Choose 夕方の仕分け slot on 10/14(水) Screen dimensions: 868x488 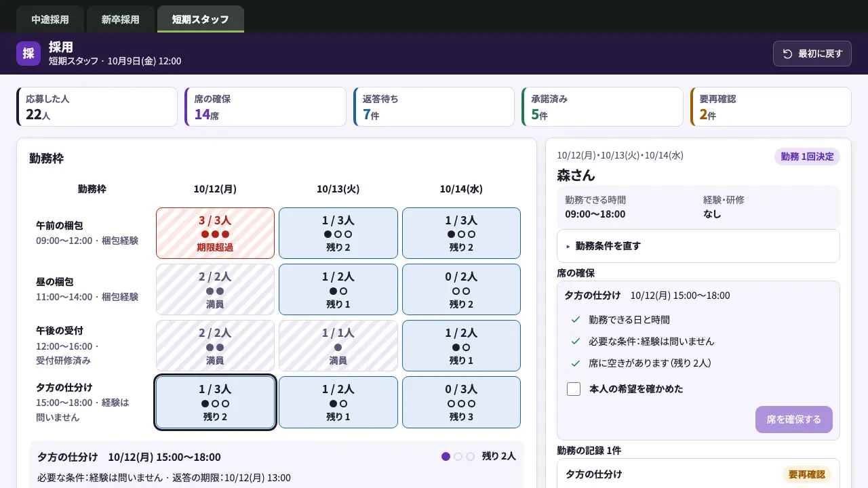tap(461, 402)
